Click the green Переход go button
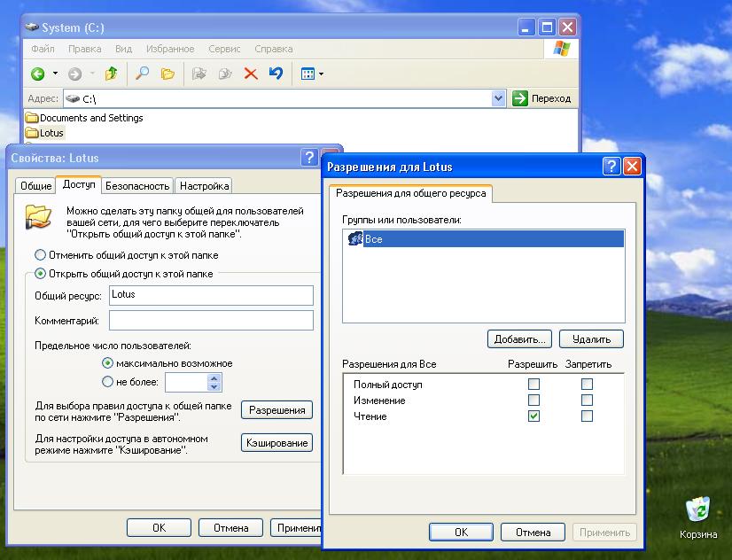Image resolution: width=732 pixels, height=560 pixels. click(541, 98)
